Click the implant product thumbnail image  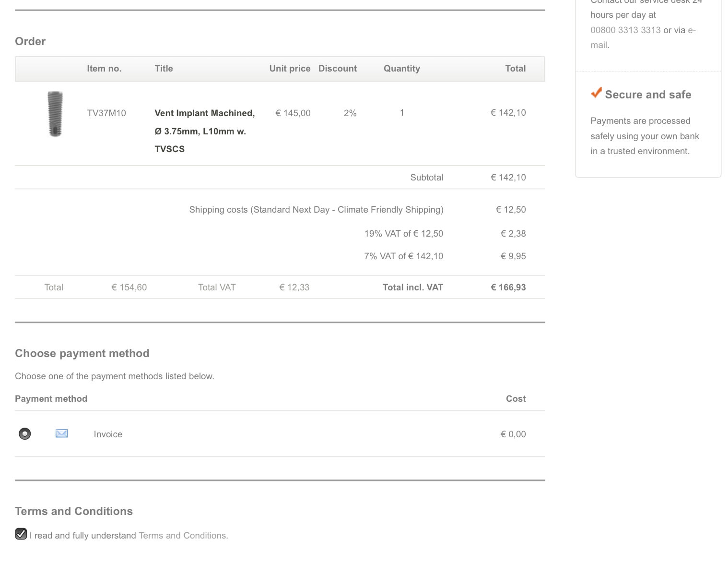pos(55,114)
